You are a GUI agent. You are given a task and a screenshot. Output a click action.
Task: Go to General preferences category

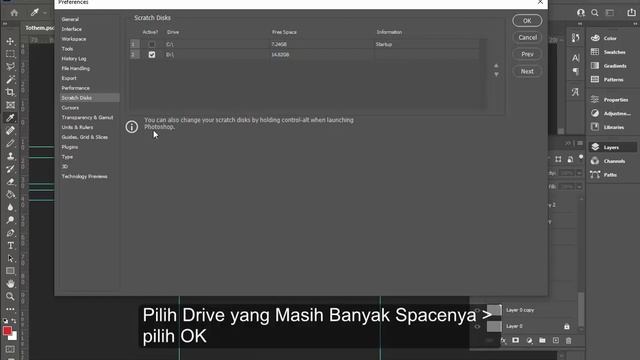tap(70, 19)
